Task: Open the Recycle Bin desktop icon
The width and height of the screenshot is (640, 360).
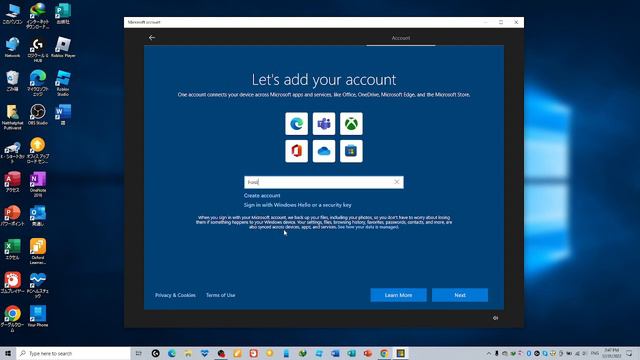Action: tap(12, 81)
